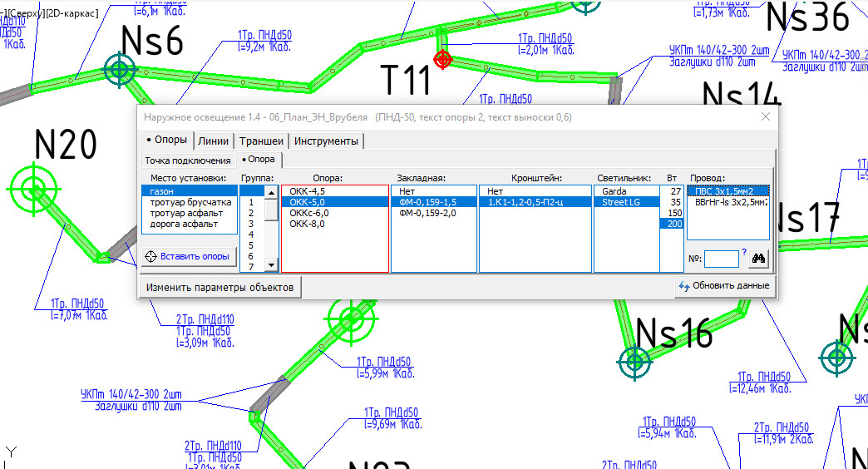Image resolution: width=868 pixels, height=469 pixels.
Task: Choose ОКК-8,0 pole type
Action: (x=335, y=224)
